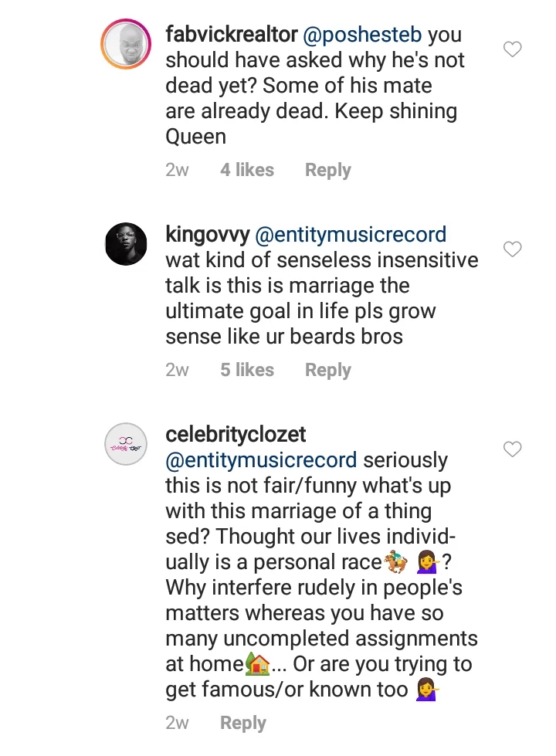
Task: Tap the 2w timestamp under fabvickrealtor's comment
Action: tap(177, 170)
